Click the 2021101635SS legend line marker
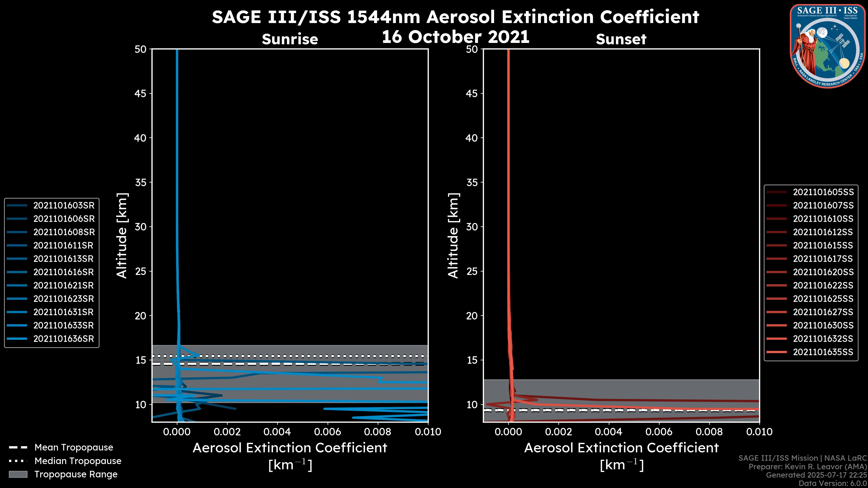Screen dimensions: 868x488 (776, 352)
